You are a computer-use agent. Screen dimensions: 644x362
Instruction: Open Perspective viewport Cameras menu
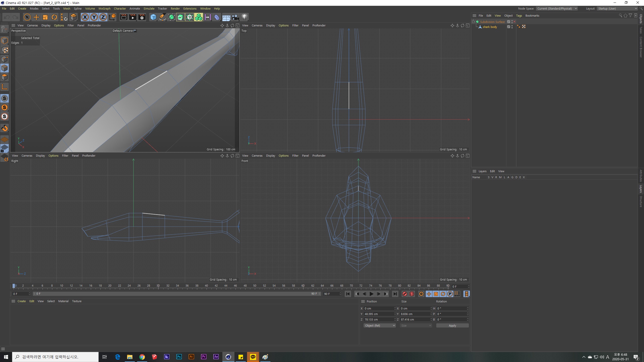click(32, 25)
